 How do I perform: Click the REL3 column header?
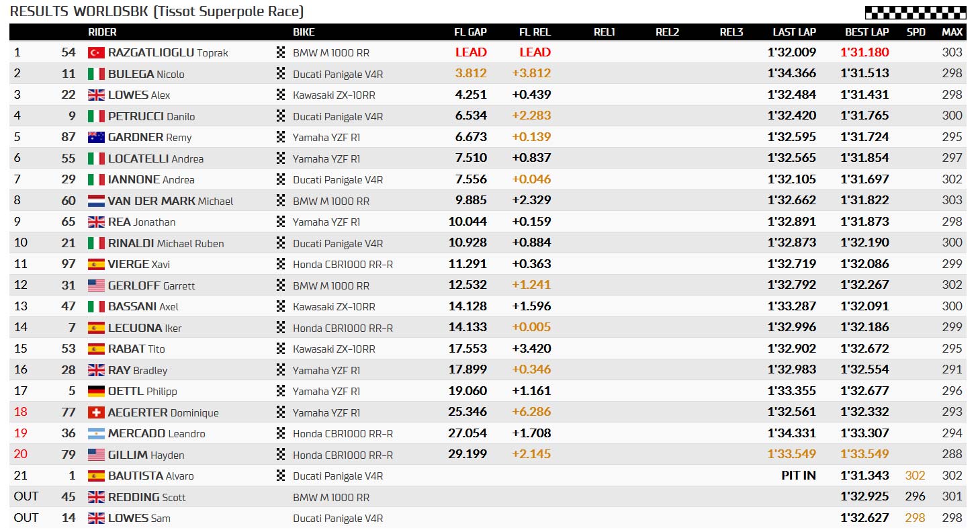(731, 32)
